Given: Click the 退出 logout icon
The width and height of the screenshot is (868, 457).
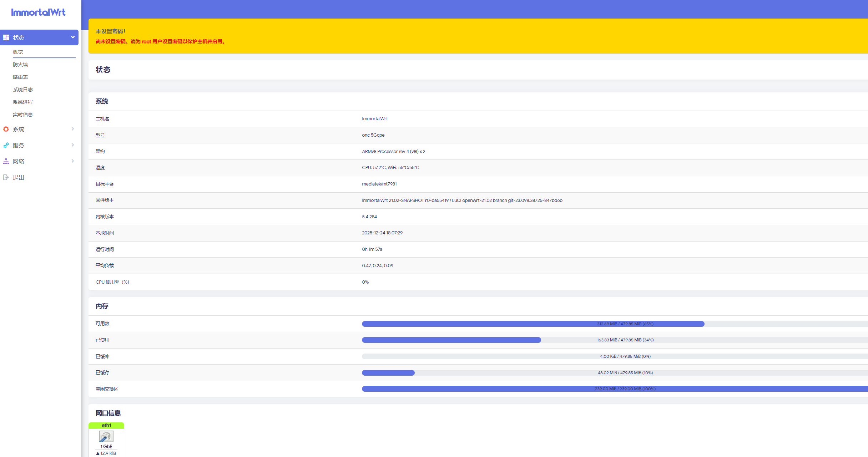Looking at the screenshot, I should [6, 177].
